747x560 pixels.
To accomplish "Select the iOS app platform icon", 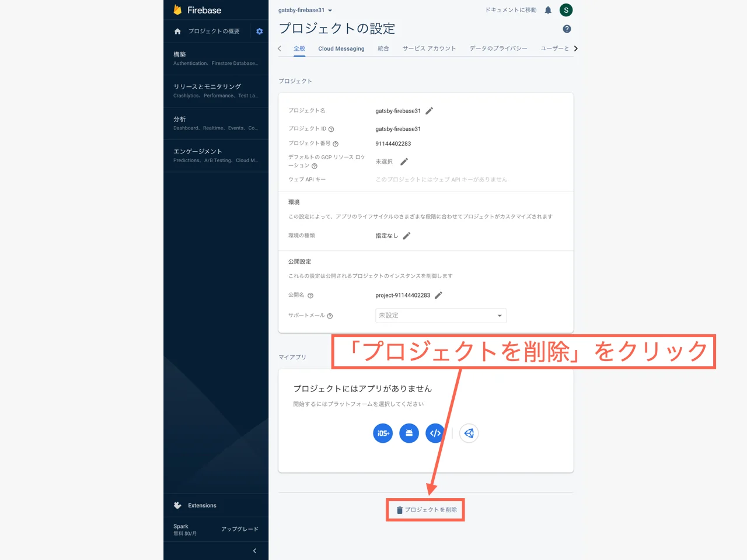I will pos(382,433).
